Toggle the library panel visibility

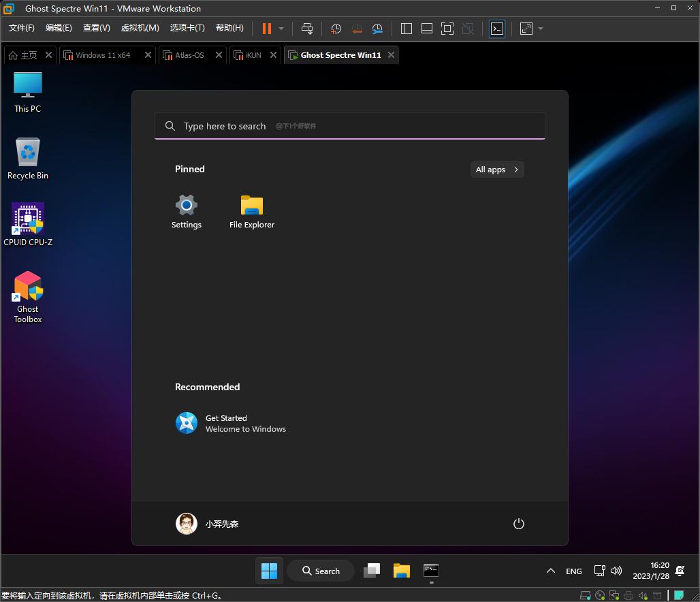pyautogui.click(x=406, y=29)
